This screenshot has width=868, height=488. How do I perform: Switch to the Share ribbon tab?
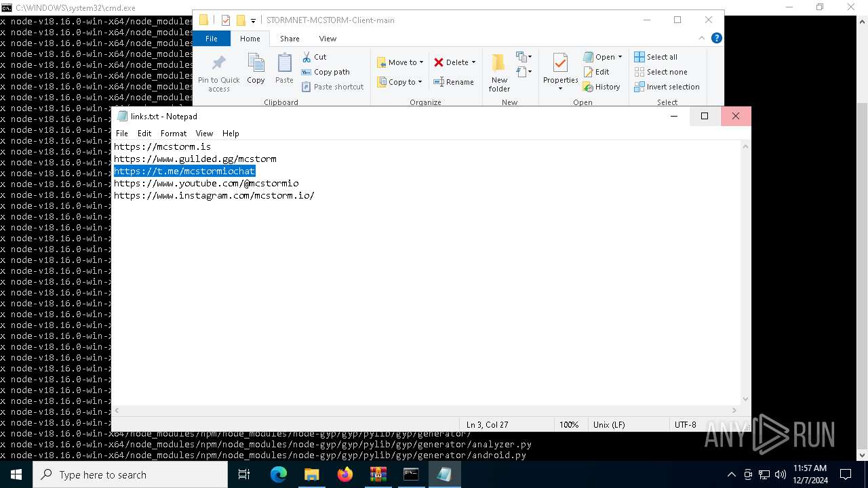pos(290,39)
